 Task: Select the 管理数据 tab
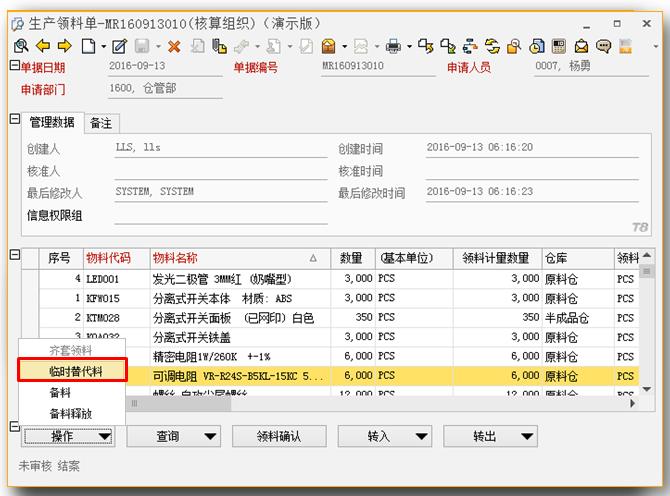click(x=52, y=123)
